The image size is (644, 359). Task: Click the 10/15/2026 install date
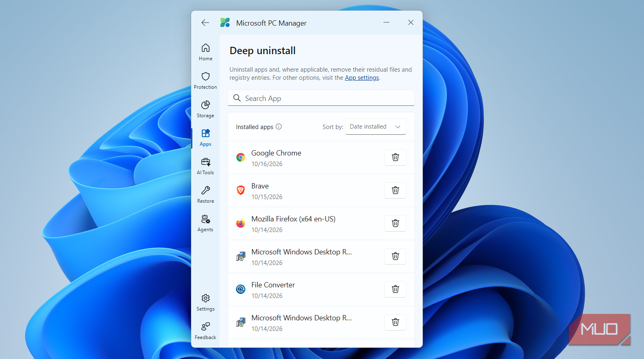pos(267,197)
